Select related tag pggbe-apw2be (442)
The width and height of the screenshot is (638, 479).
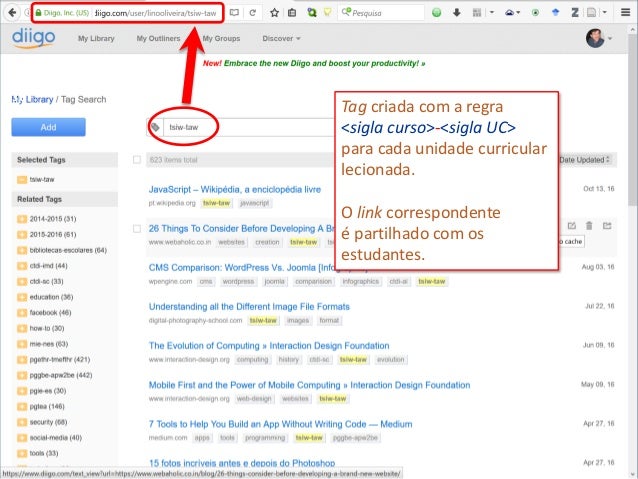[x=61, y=375]
